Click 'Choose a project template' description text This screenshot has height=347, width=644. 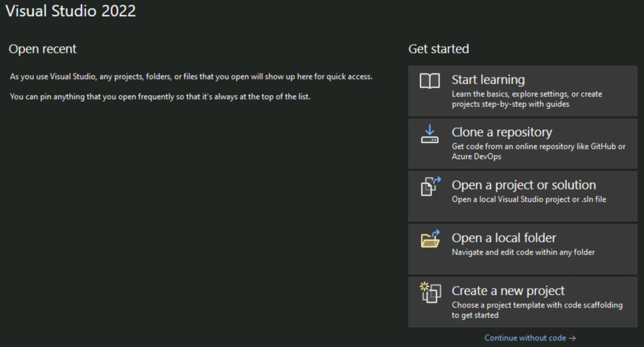click(537, 310)
